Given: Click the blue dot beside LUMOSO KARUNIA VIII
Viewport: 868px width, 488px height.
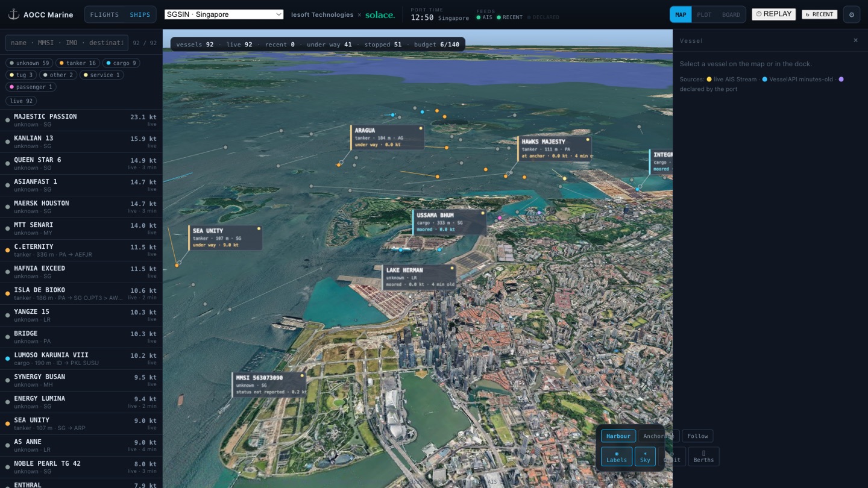Looking at the screenshot, I should coord(7,358).
